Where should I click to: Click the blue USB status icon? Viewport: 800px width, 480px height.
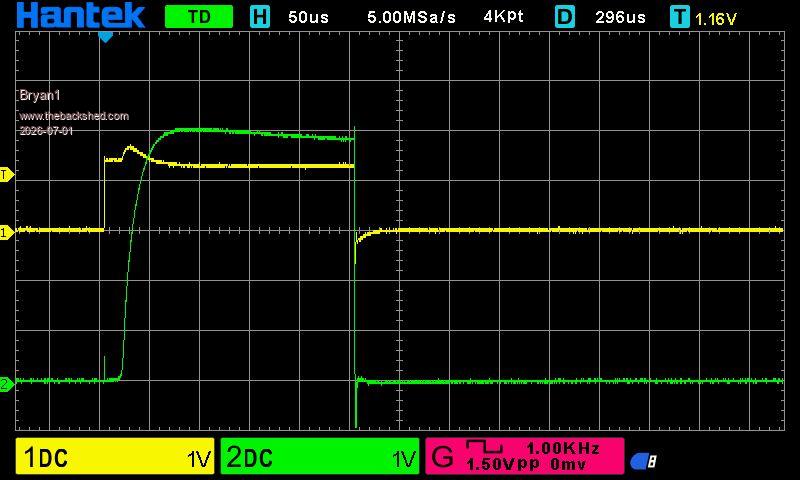(x=643, y=462)
